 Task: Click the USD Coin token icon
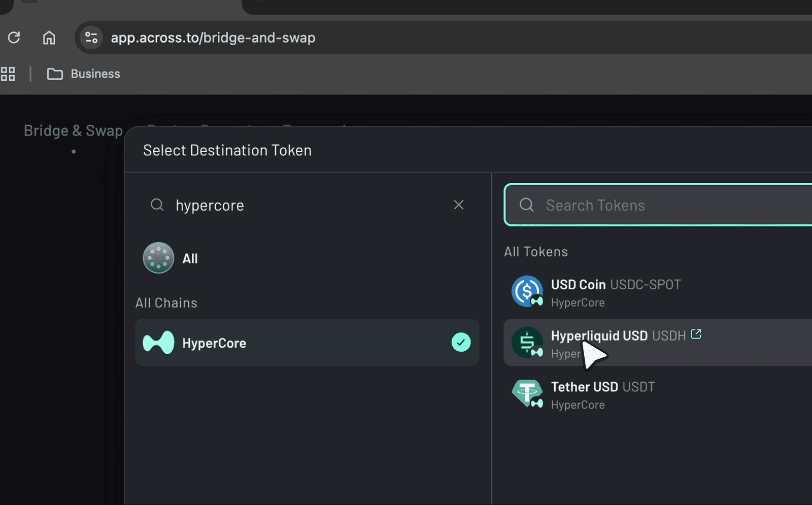point(527,292)
